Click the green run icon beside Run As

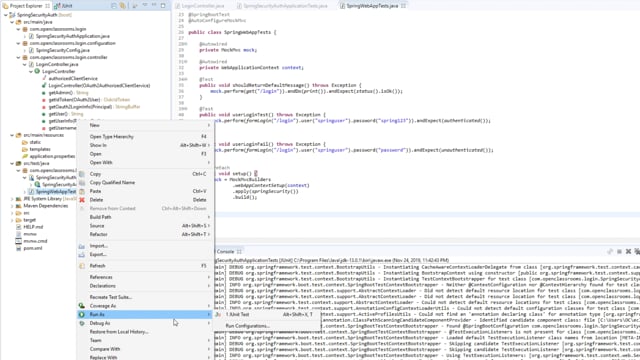[82, 315]
